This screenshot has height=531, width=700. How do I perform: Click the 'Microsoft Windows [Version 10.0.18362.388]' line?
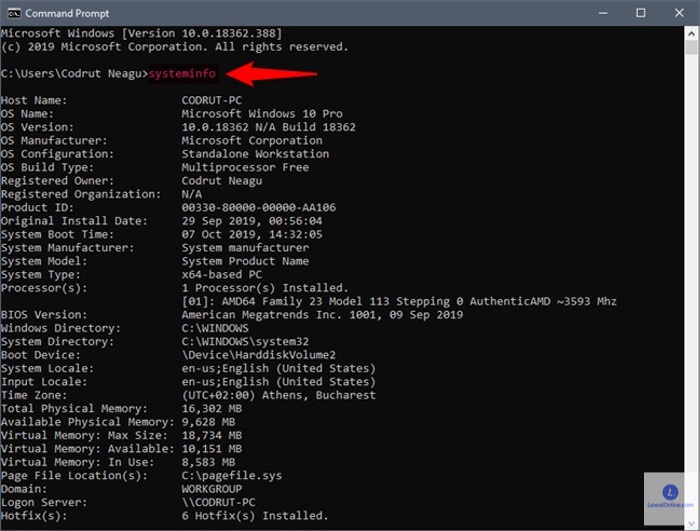coord(142,33)
